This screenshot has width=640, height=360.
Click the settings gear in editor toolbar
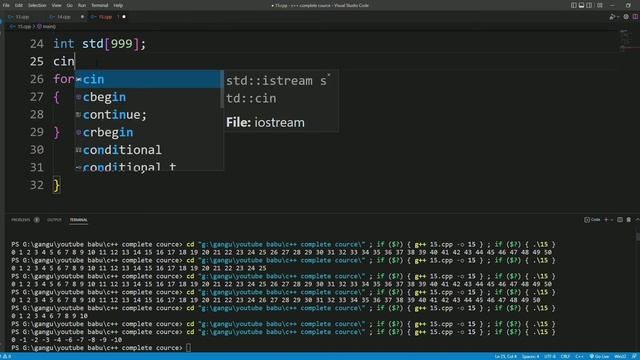[x=626, y=17]
